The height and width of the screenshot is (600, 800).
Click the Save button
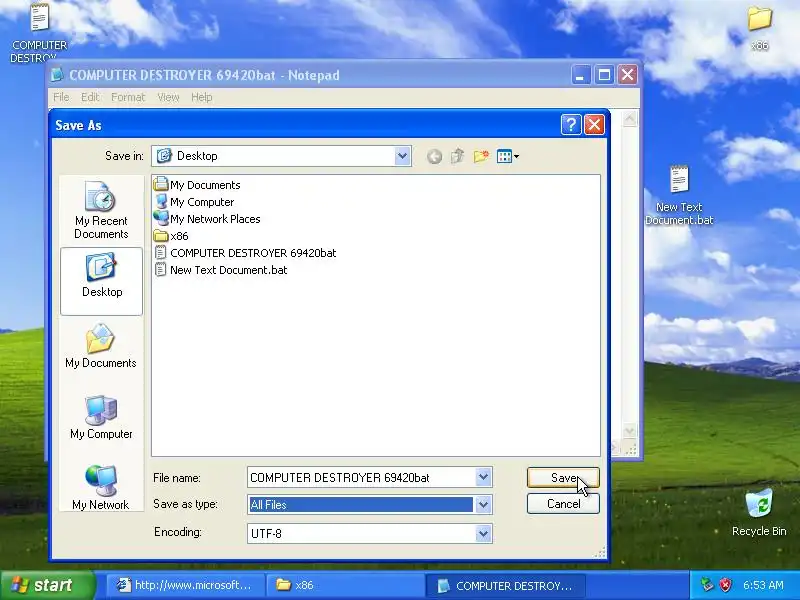click(563, 478)
